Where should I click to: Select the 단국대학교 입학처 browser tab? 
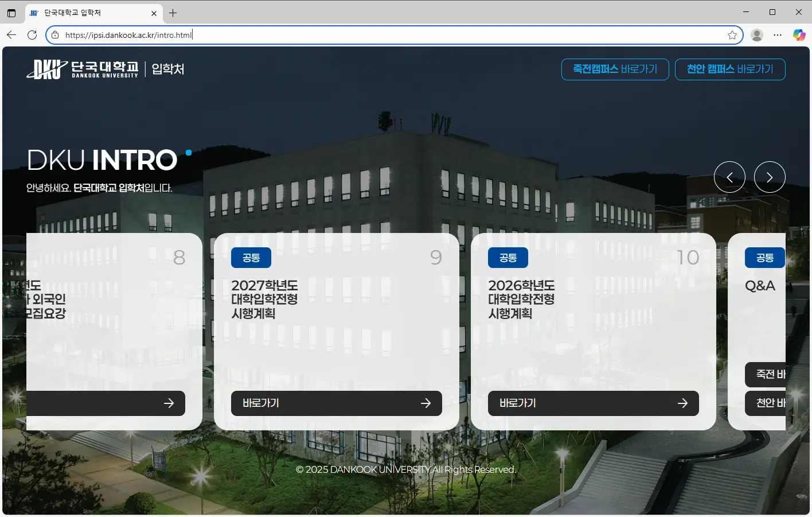click(93, 13)
